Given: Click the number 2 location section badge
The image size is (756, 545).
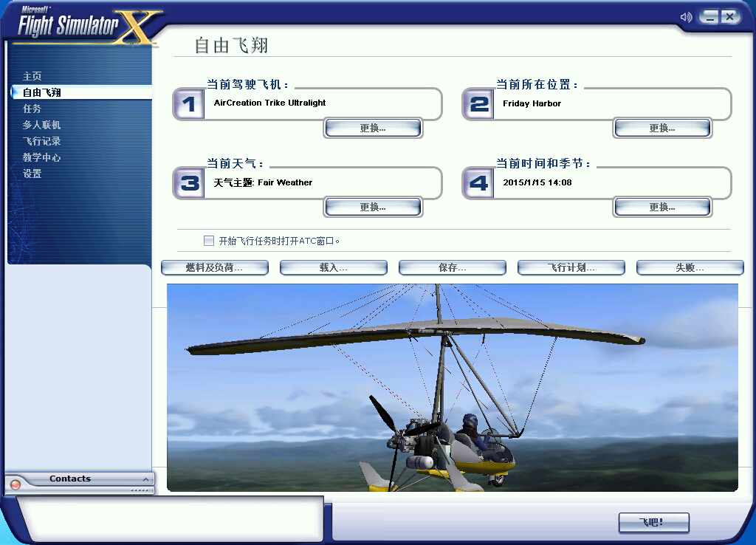Looking at the screenshot, I should 478,103.
